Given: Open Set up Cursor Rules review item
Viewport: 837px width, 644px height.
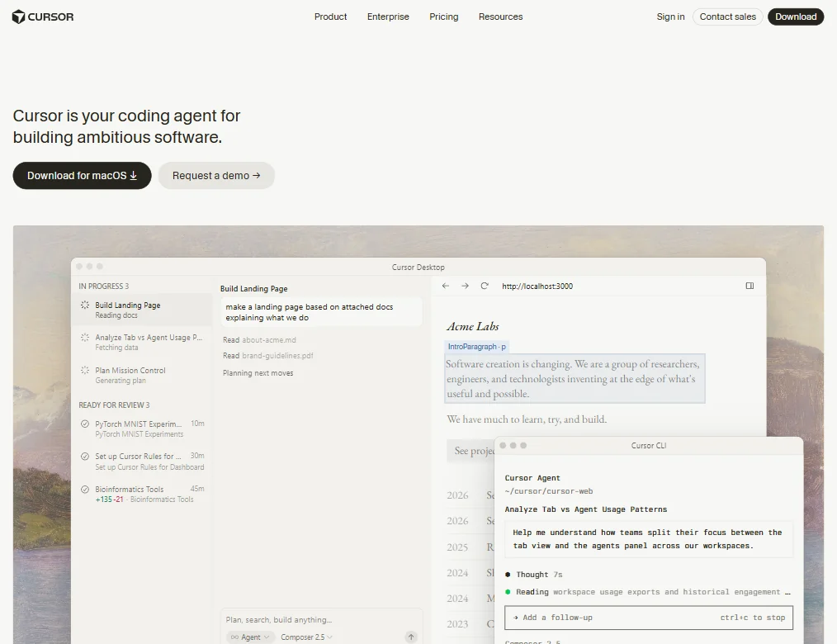Looking at the screenshot, I should pos(141,462).
